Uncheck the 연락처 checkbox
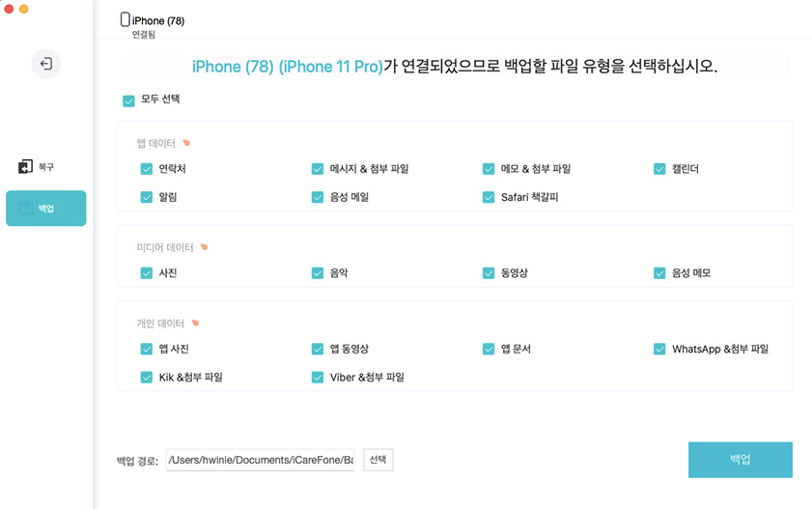This screenshot has height=509, width=812. (x=147, y=169)
